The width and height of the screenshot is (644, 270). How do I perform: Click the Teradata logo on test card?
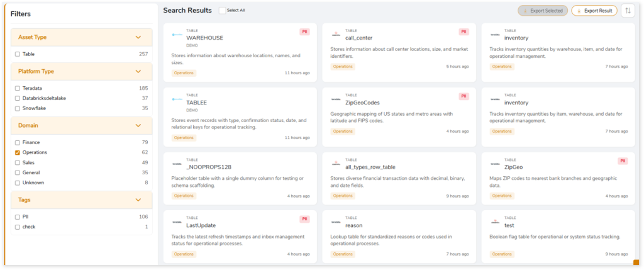496,225
